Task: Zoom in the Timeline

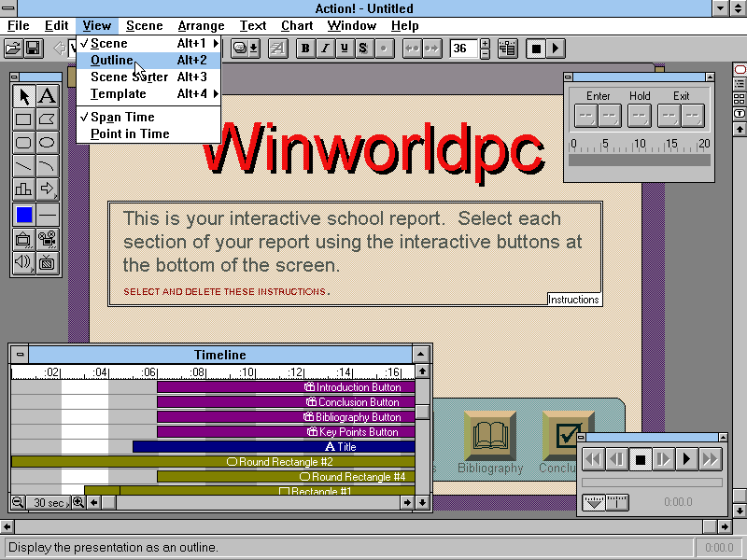Action: click(x=78, y=502)
